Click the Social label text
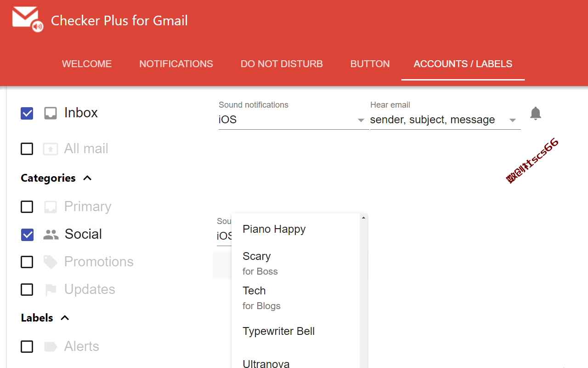Viewport: 588px width, 368px height. 83,234
